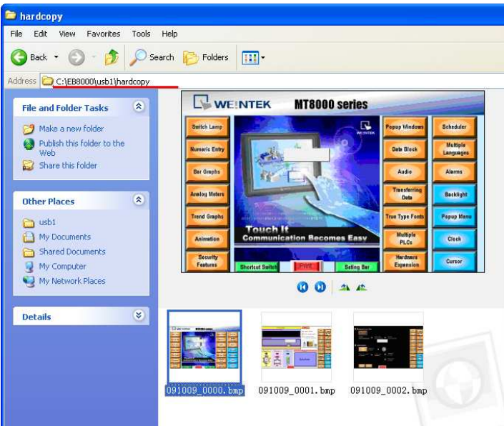The width and height of the screenshot is (504, 426).
Task: Open the Search pane
Action: tap(152, 57)
